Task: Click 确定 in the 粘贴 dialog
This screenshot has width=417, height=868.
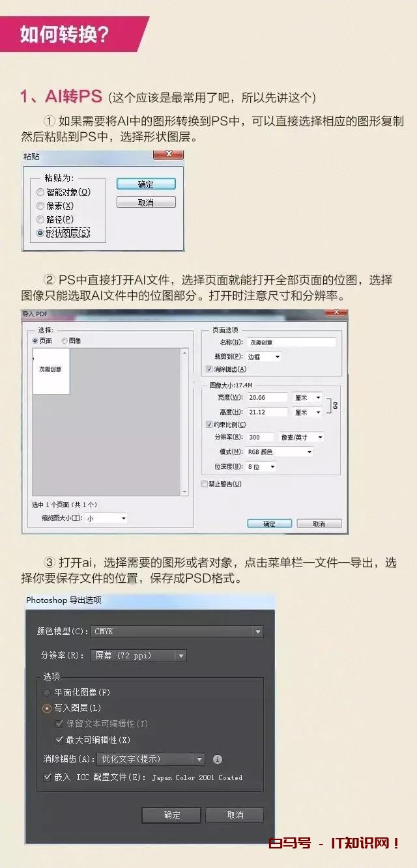Action: point(146,184)
